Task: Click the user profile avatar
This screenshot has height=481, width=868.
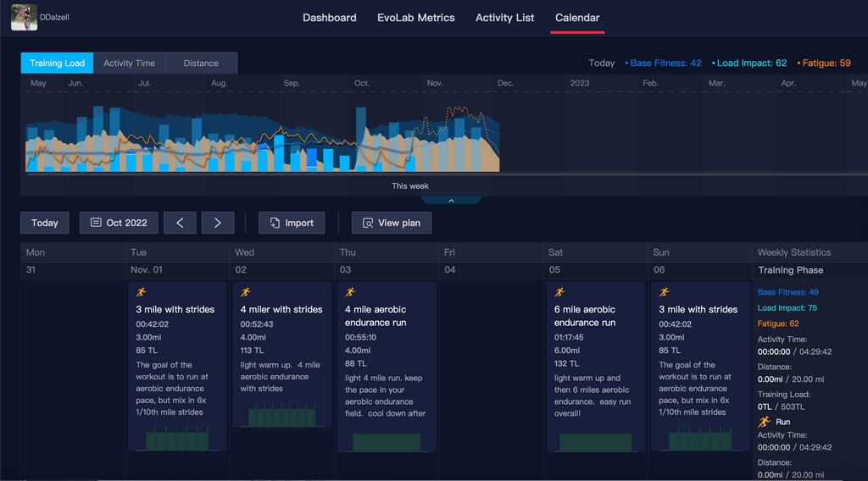Action: (24, 17)
